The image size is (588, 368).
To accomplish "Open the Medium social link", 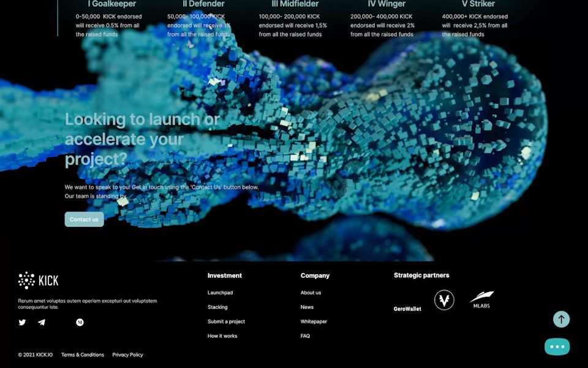I will pyautogui.click(x=80, y=322).
